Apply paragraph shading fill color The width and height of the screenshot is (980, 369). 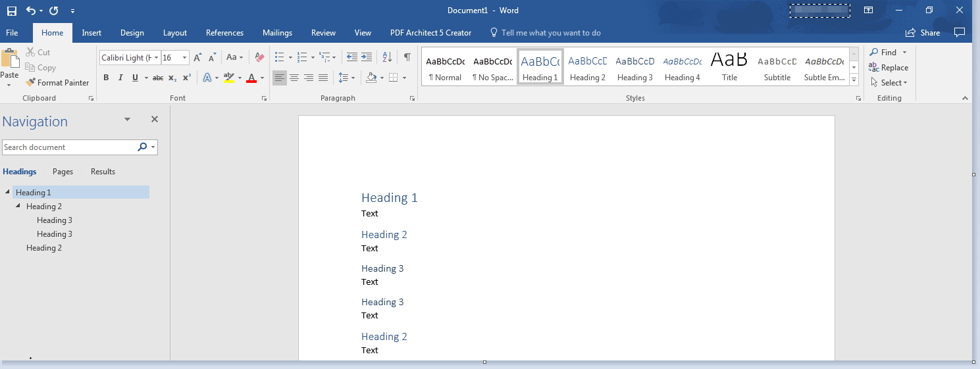pyautogui.click(x=371, y=78)
